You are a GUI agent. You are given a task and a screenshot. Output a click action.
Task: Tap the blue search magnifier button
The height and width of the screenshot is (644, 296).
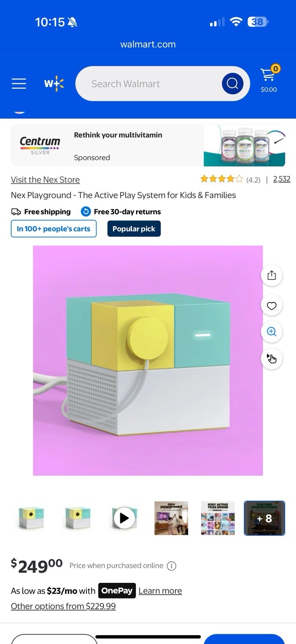(232, 84)
